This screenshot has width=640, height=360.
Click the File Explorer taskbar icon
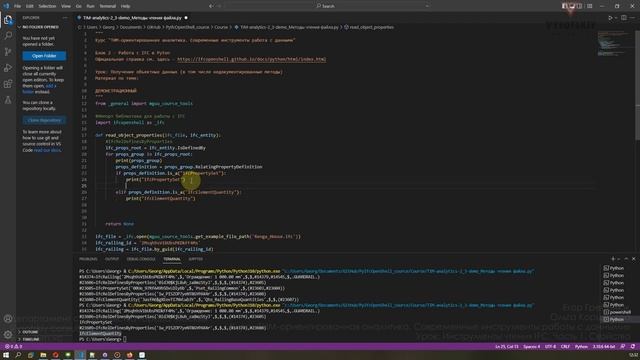point(43,355)
